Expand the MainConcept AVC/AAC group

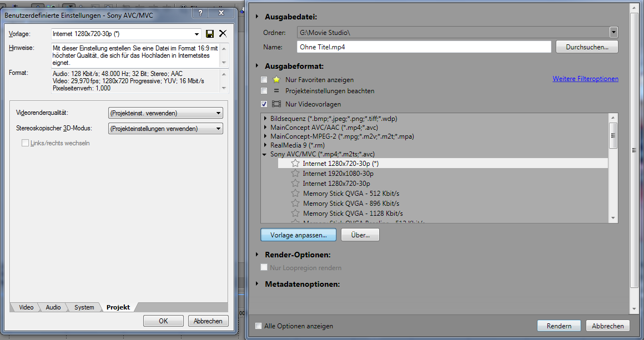(265, 127)
